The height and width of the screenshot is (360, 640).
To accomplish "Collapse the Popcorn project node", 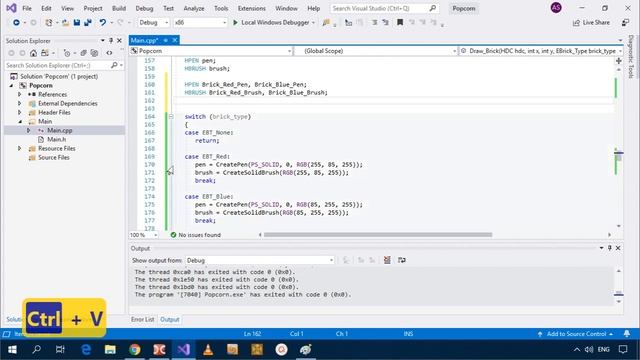I will pos(11,85).
